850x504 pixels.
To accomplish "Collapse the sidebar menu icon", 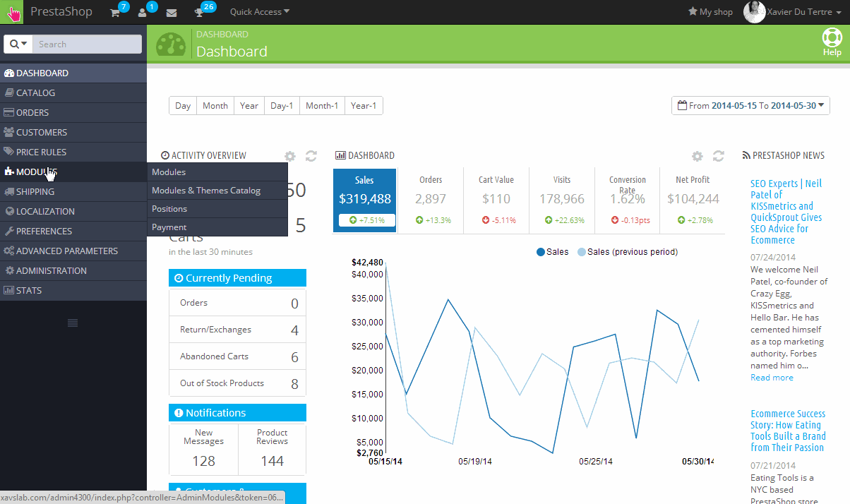I will pos(73,323).
